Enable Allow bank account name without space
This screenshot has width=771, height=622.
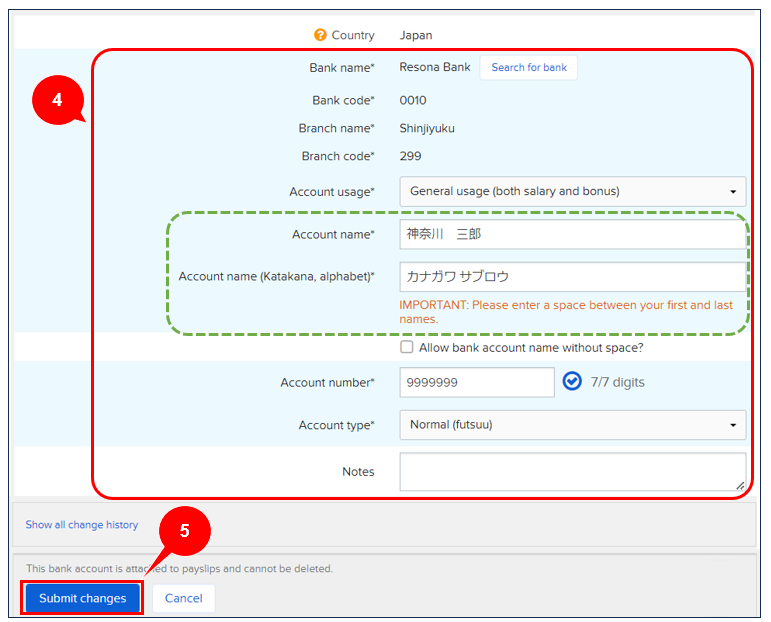pos(407,347)
